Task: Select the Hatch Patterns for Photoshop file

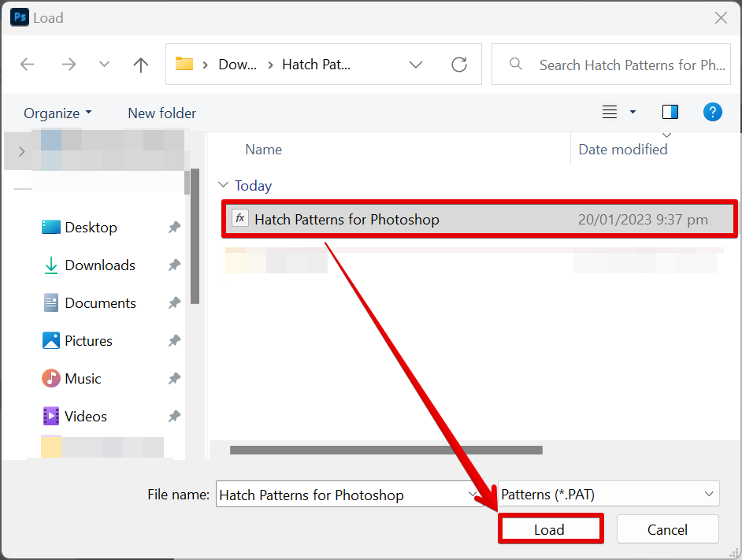Action: 347,220
